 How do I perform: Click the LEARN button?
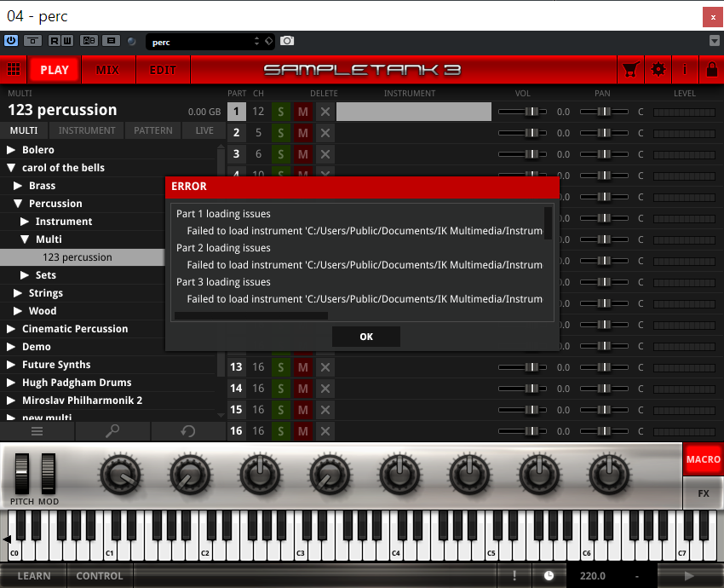[x=34, y=575]
